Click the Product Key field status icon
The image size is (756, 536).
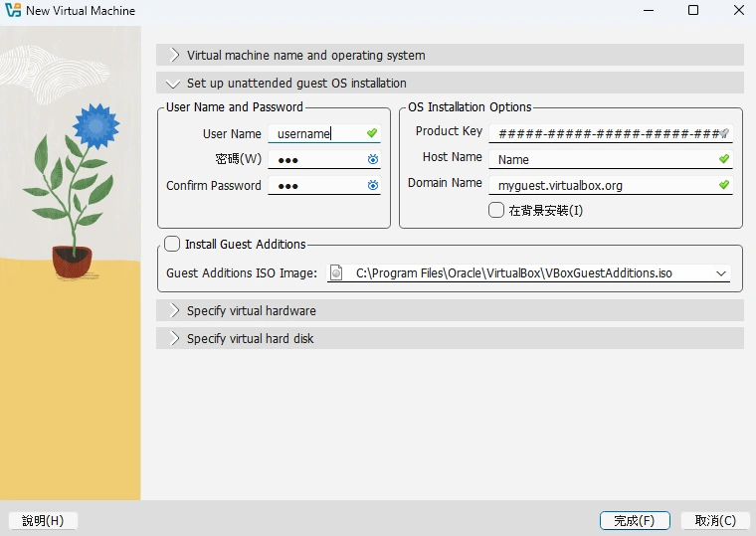725,132
